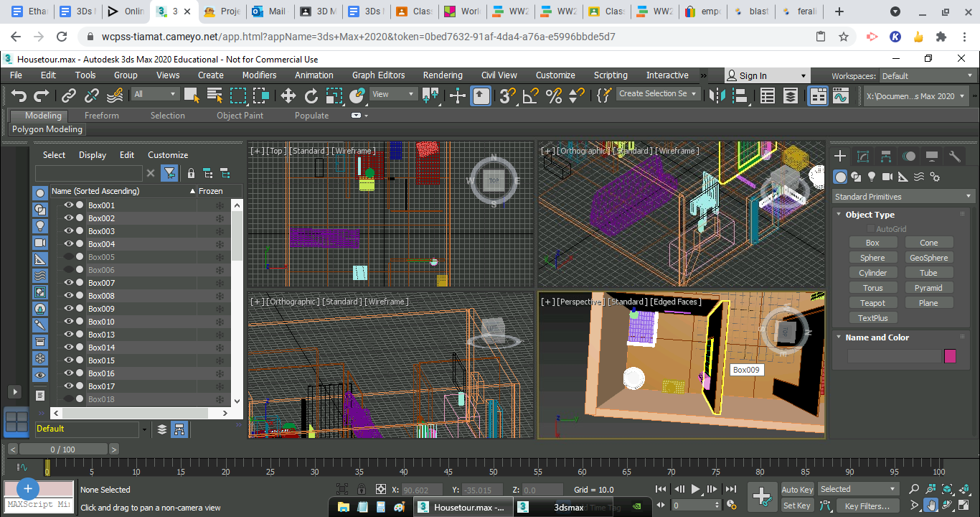Click the Zoom Extents All Selected icon
Image resolution: width=980 pixels, height=517 pixels.
pos(965,489)
